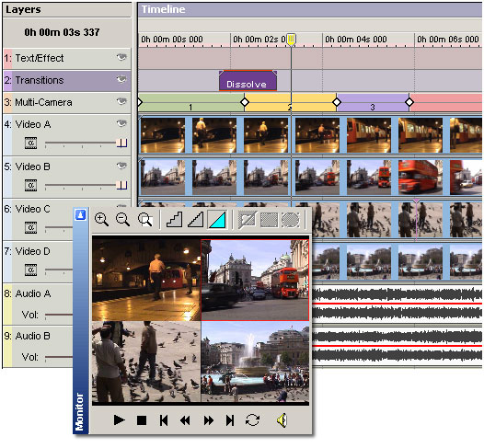Click the Video B opacity slider handle
The width and height of the screenshot is (484, 448).
[121, 185]
